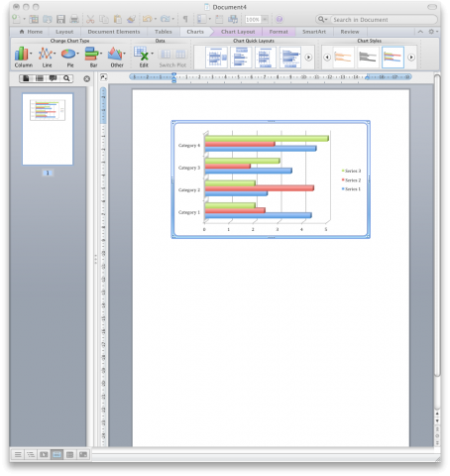
Task: Open search pane in sidebar
Action: tap(66, 78)
